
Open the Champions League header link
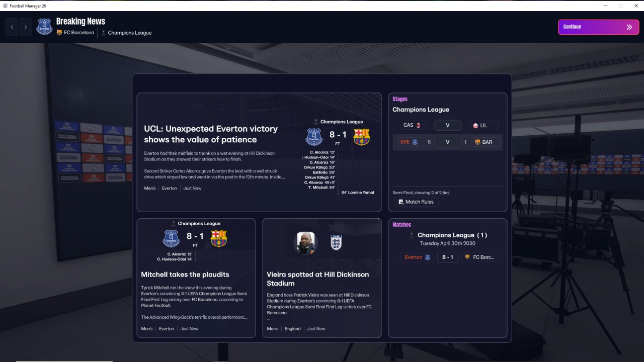tap(130, 33)
